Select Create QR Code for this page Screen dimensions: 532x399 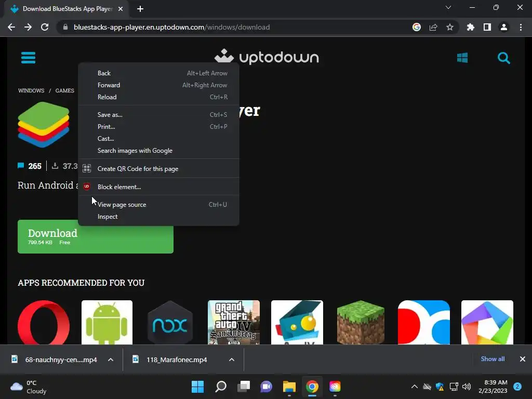tap(158, 169)
